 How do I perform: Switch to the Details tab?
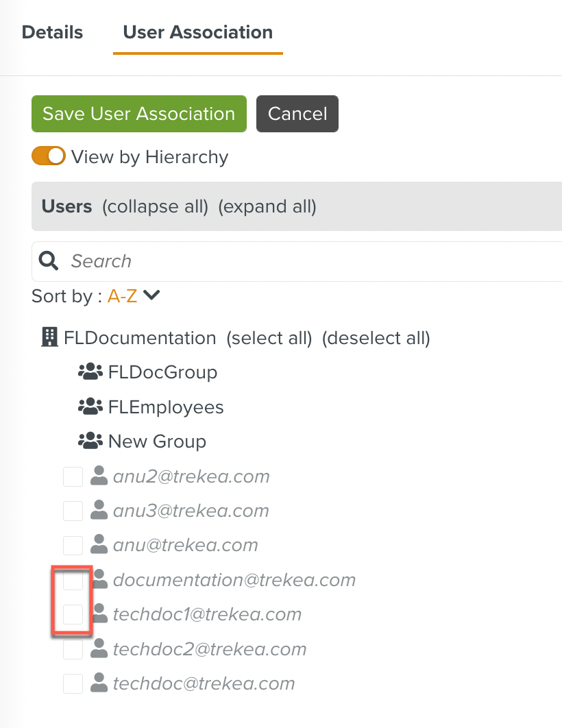[x=52, y=32]
